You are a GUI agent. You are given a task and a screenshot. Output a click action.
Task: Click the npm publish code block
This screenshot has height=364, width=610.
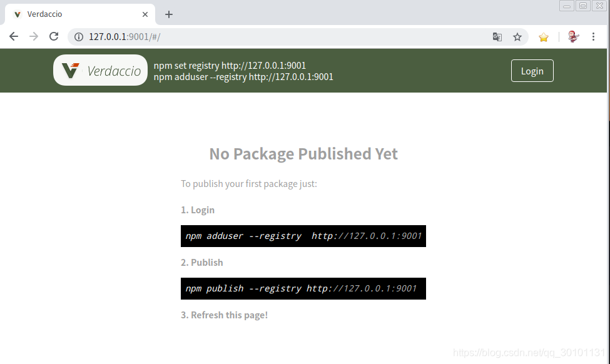[x=303, y=288]
